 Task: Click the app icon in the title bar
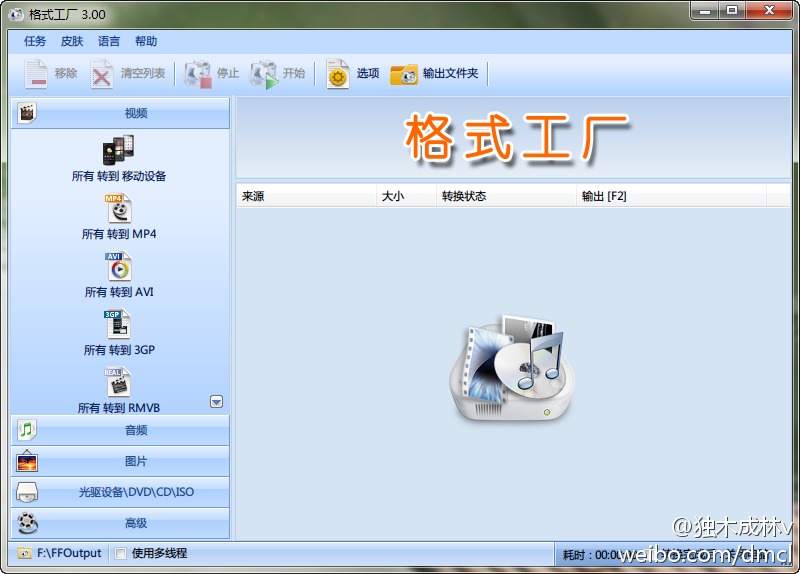point(16,14)
